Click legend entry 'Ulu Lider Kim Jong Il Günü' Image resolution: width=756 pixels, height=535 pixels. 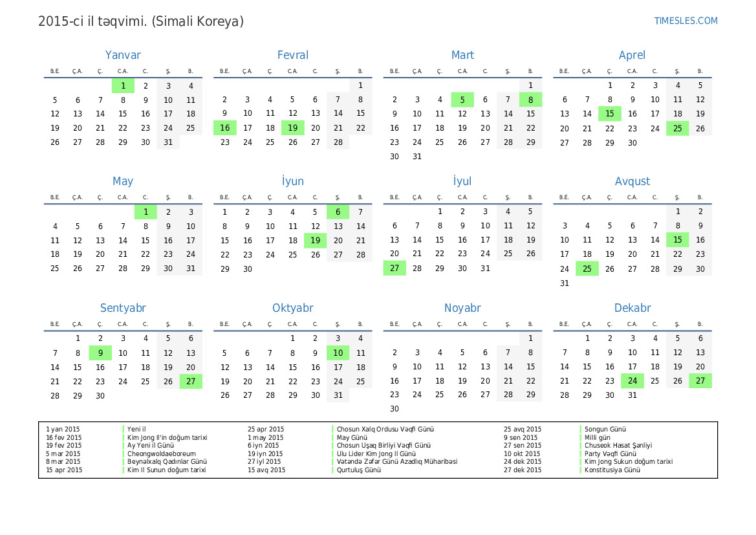point(376,453)
